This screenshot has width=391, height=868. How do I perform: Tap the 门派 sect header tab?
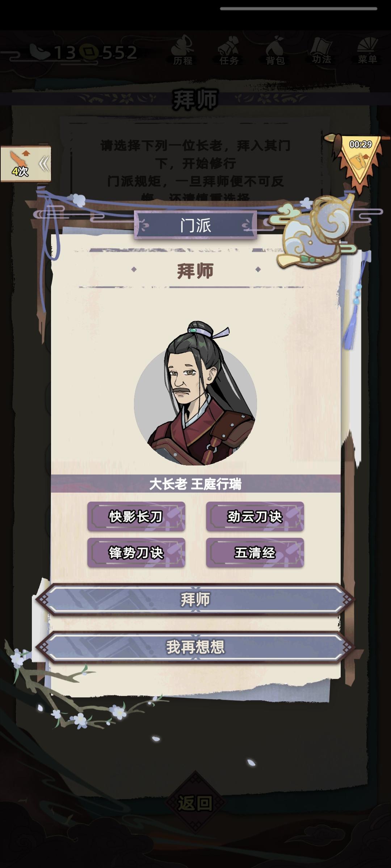(195, 225)
